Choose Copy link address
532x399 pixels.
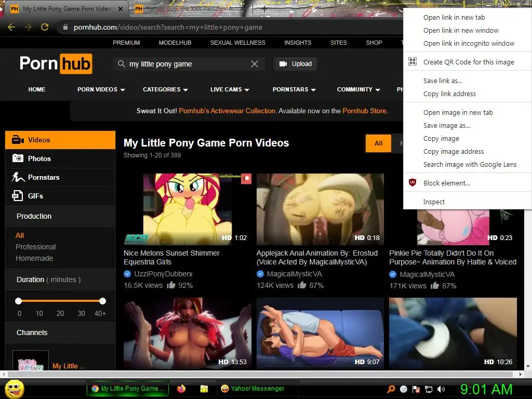point(468,94)
